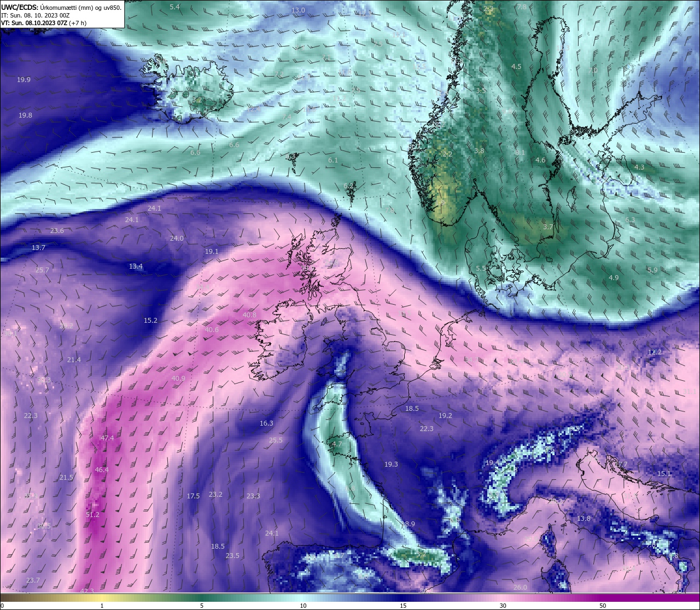Click the color scale label 50
The height and width of the screenshot is (610, 700).
(x=603, y=606)
